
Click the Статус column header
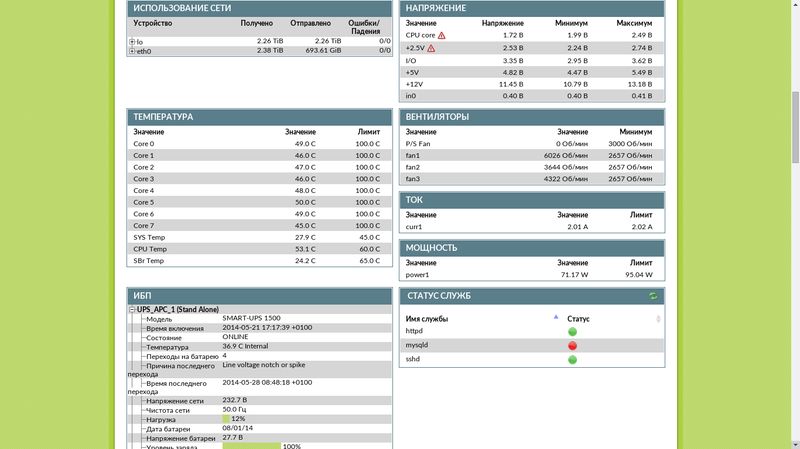coord(578,319)
